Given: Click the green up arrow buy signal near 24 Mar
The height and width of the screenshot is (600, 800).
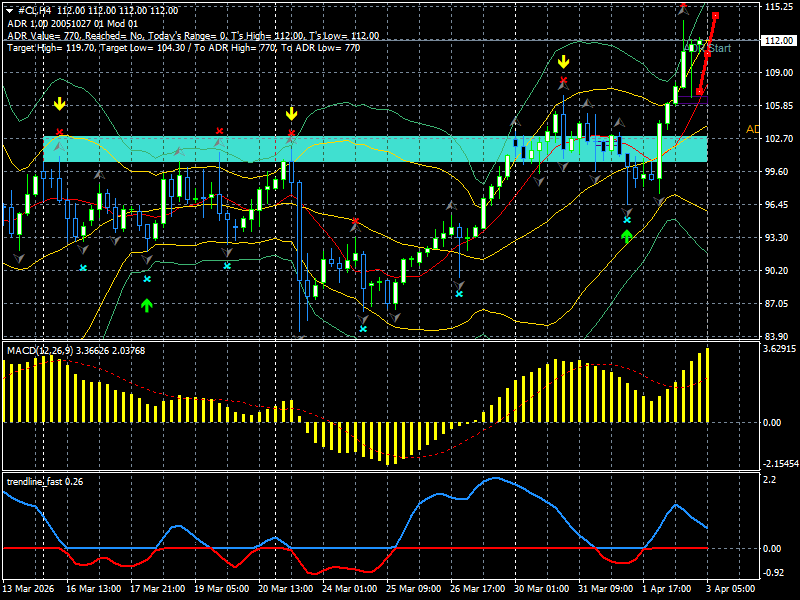Looking at the screenshot, I should point(146,303).
